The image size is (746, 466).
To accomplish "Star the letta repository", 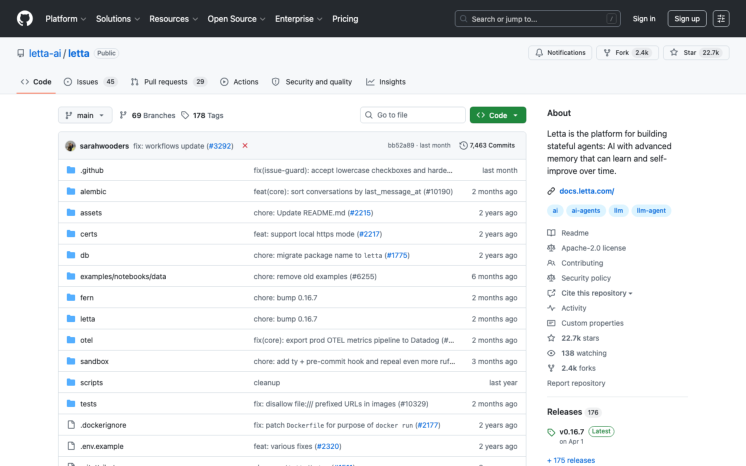I will (696, 52).
